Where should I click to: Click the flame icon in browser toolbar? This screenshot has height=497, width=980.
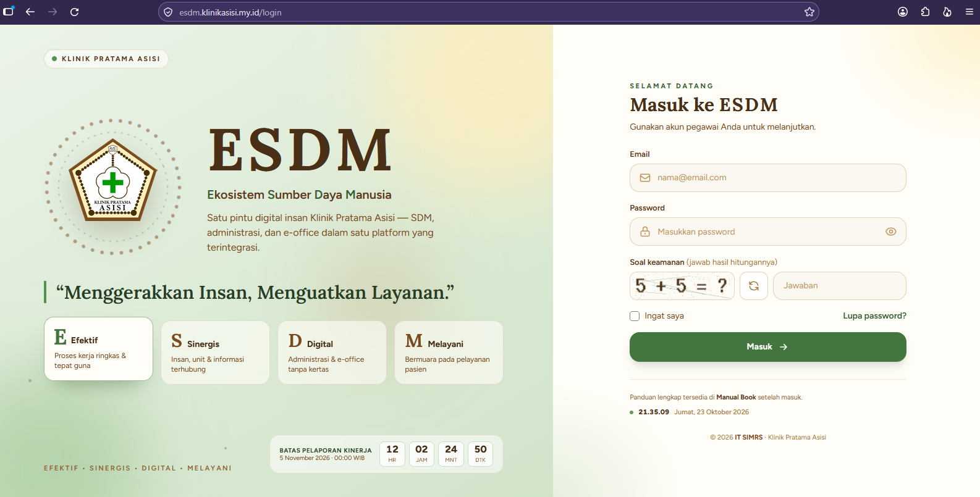(x=947, y=12)
